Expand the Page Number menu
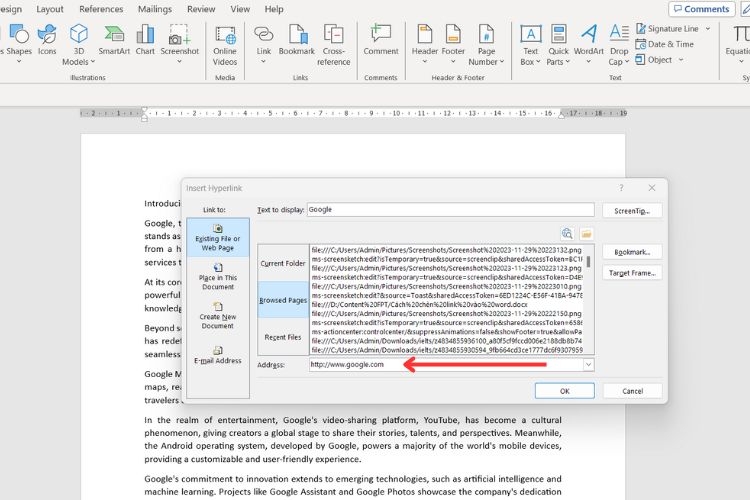 click(x=486, y=45)
